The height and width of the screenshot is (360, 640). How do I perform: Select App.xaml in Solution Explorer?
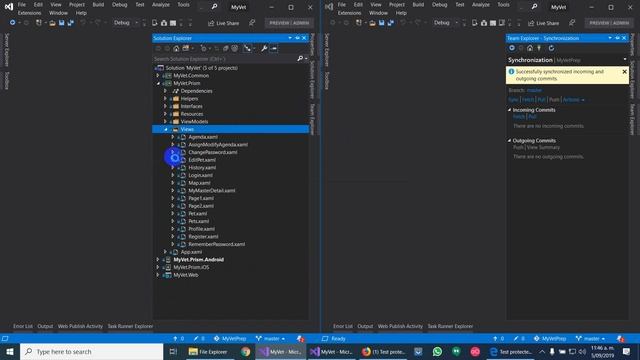point(191,252)
